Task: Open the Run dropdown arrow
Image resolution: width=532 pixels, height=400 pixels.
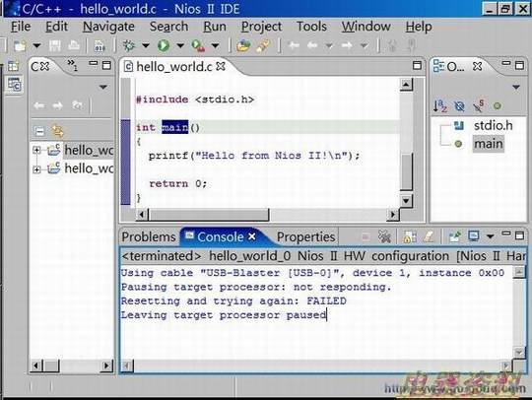Action: pos(180,45)
